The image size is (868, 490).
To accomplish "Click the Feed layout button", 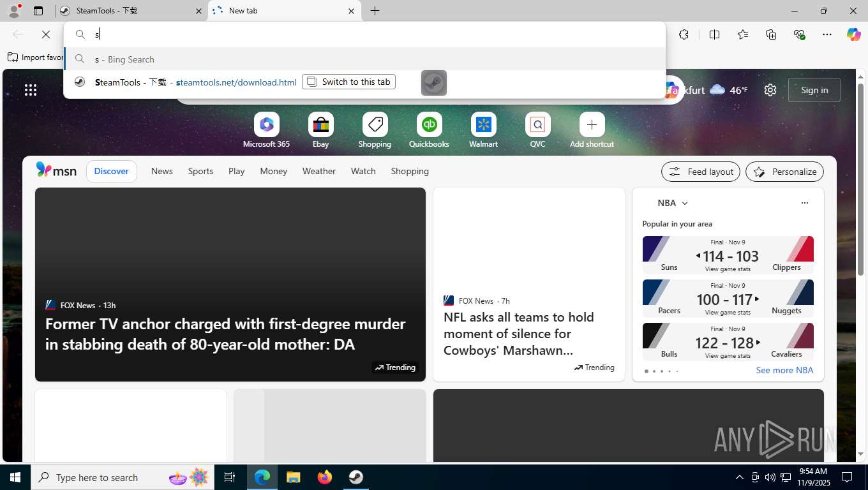I will 701,172.
